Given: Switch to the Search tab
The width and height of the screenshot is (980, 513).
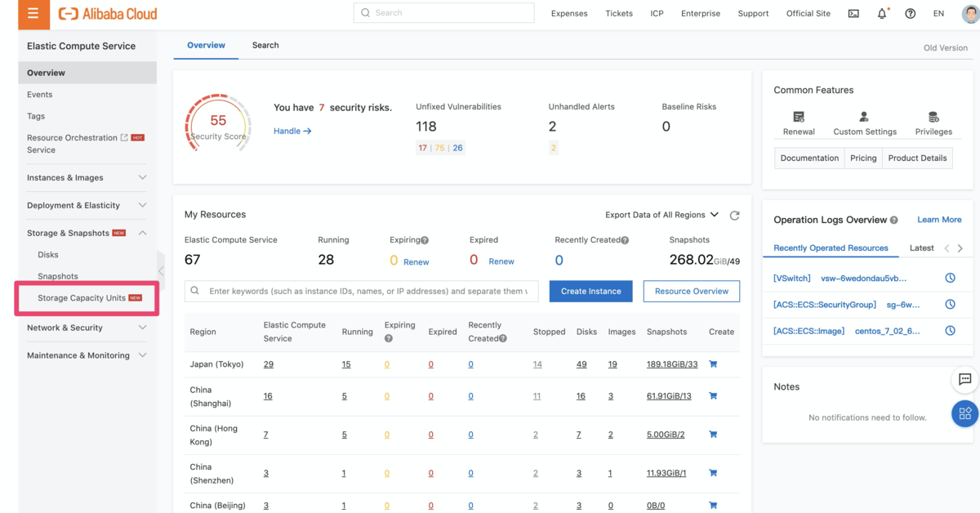Looking at the screenshot, I should [x=265, y=45].
